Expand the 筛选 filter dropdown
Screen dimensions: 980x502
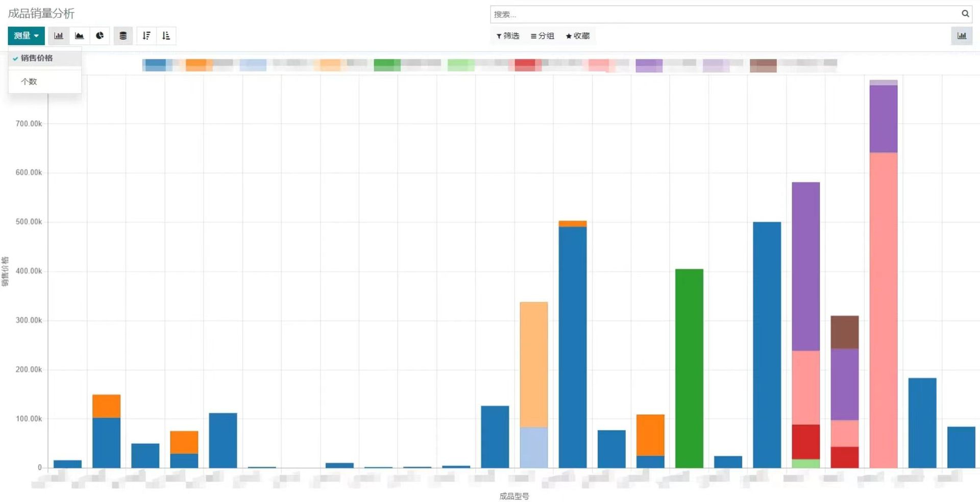tap(508, 36)
